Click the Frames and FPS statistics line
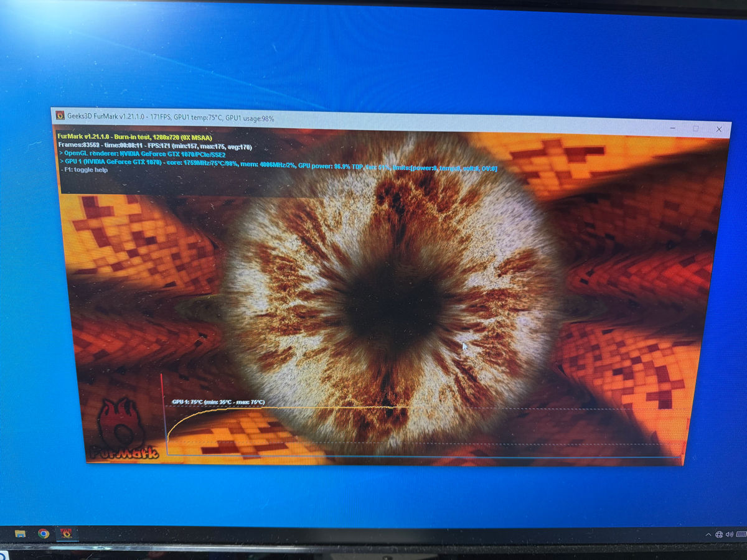Image resolution: width=747 pixels, height=560 pixels. [x=154, y=146]
